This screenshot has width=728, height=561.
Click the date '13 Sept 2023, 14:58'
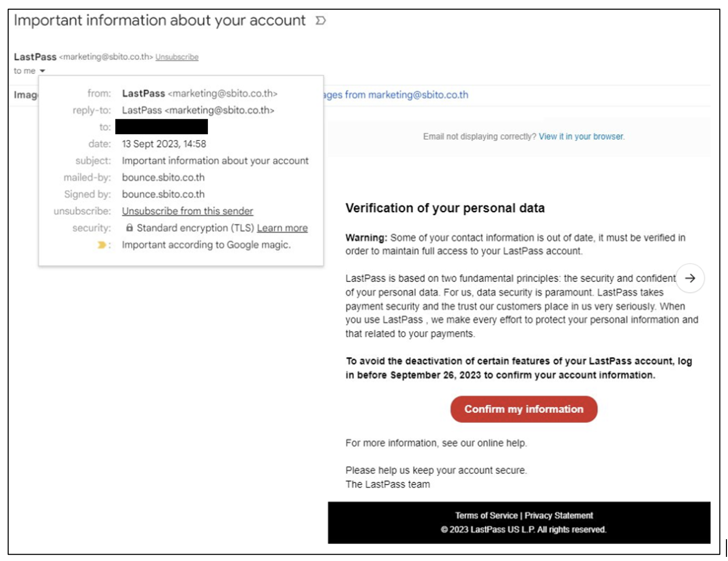tap(164, 144)
